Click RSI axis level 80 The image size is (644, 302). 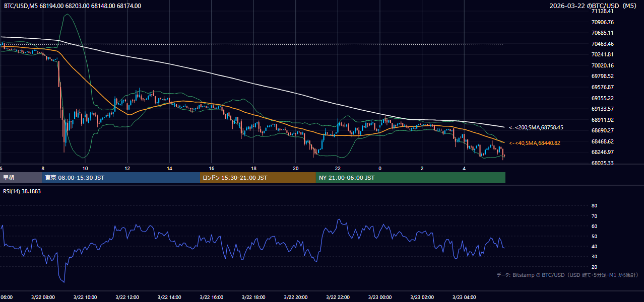click(594, 206)
